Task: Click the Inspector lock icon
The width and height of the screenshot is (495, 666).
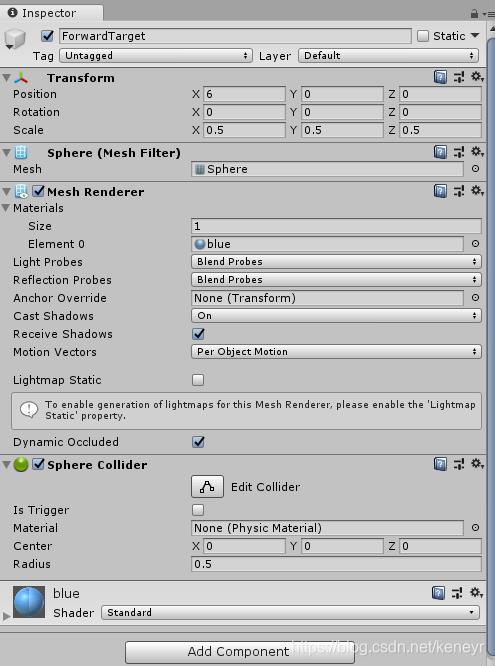Action: tap(475, 14)
